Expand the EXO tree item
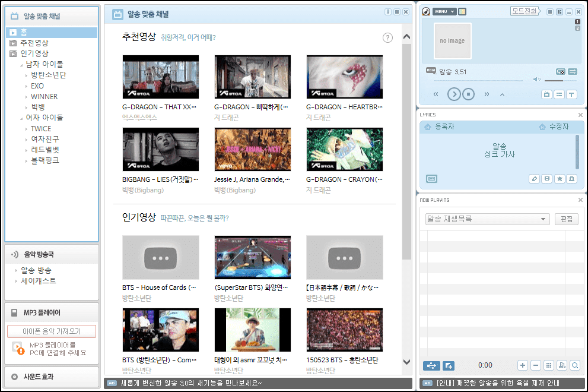The width and height of the screenshot is (588, 392). click(x=26, y=86)
